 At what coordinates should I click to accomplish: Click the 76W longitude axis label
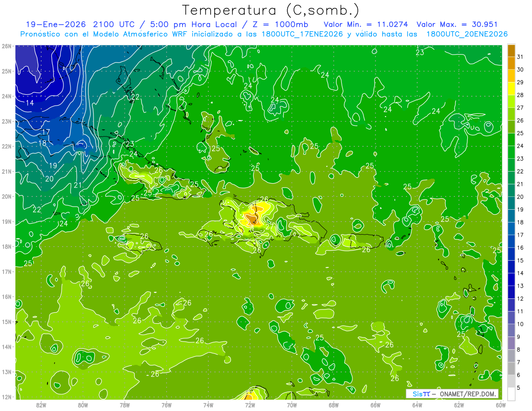pyautogui.click(x=167, y=405)
